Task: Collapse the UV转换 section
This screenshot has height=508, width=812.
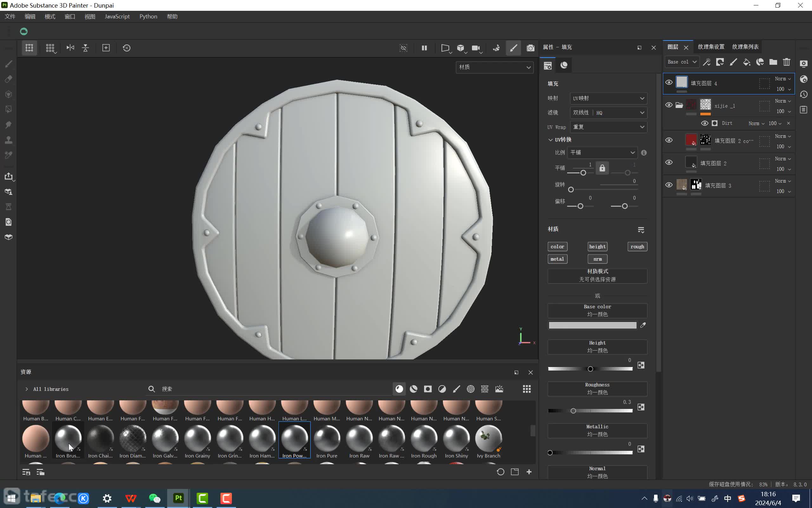Action: coord(550,140)
